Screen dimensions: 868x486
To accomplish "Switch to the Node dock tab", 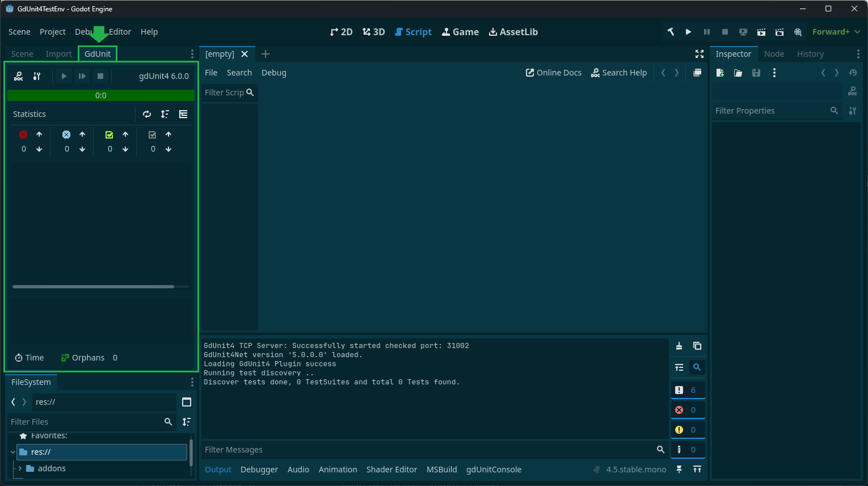I will click(774, 54).
